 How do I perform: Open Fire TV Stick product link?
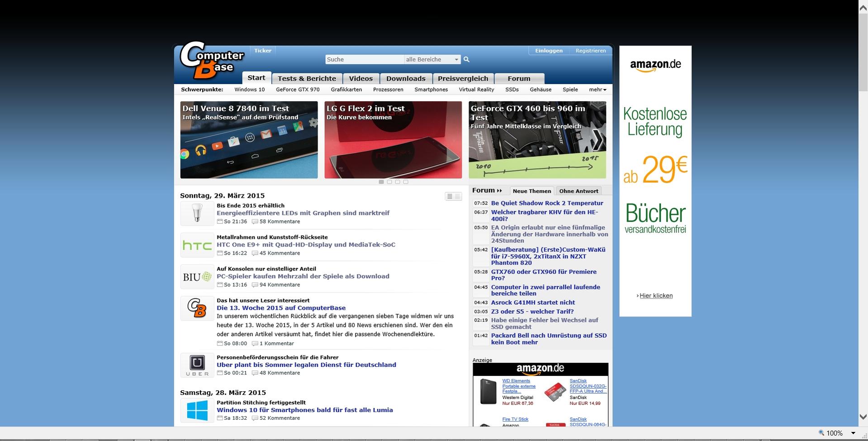pos(515,419)
